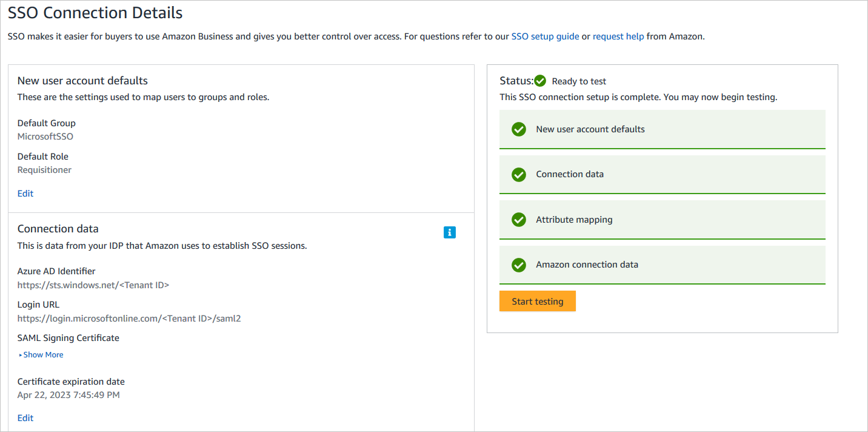Click the checkmark icon beside Amazon connection data
868x432 pixels.
519,265
